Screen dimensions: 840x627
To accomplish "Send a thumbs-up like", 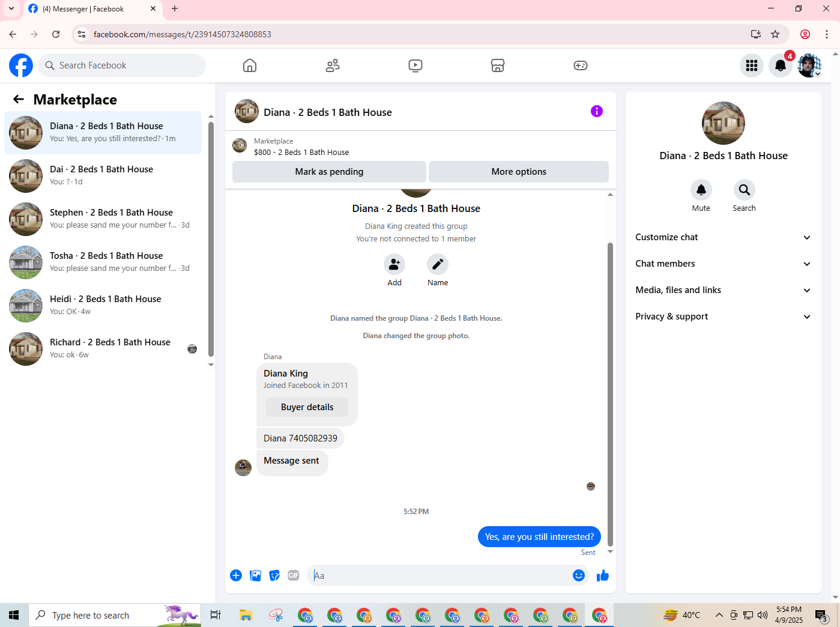I will pos(603,575).
